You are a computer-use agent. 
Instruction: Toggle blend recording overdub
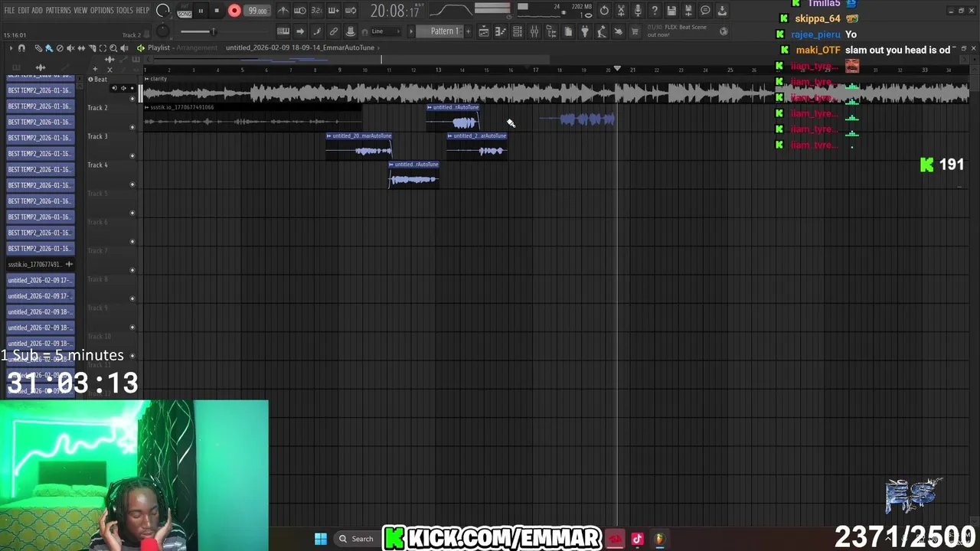point(333,11)
